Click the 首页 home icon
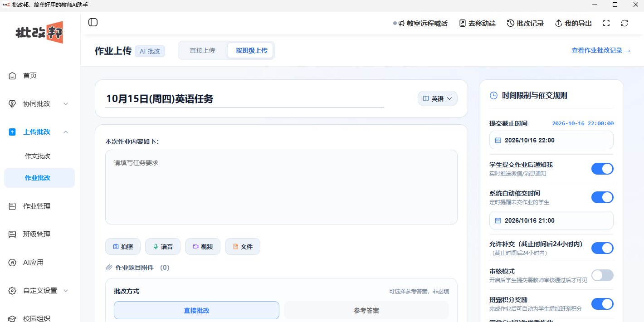Viewport: 644px width, 322px height. [12, 76]
